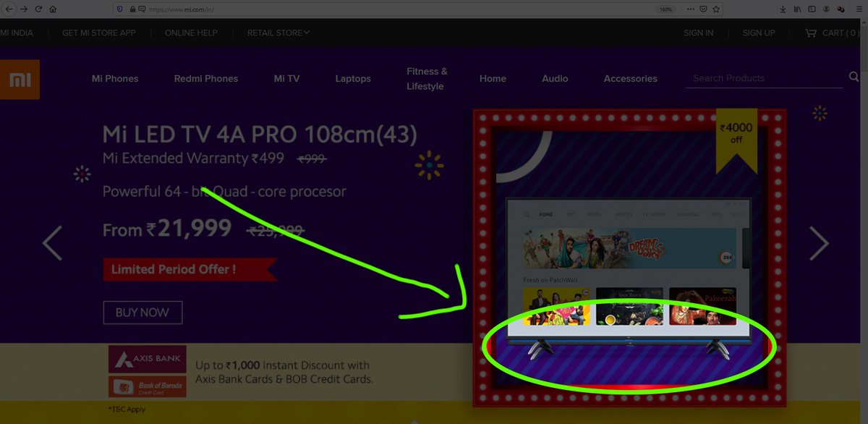868x424 pixels.
Task: Click the BUY NOW button
Action: point(142,313)
